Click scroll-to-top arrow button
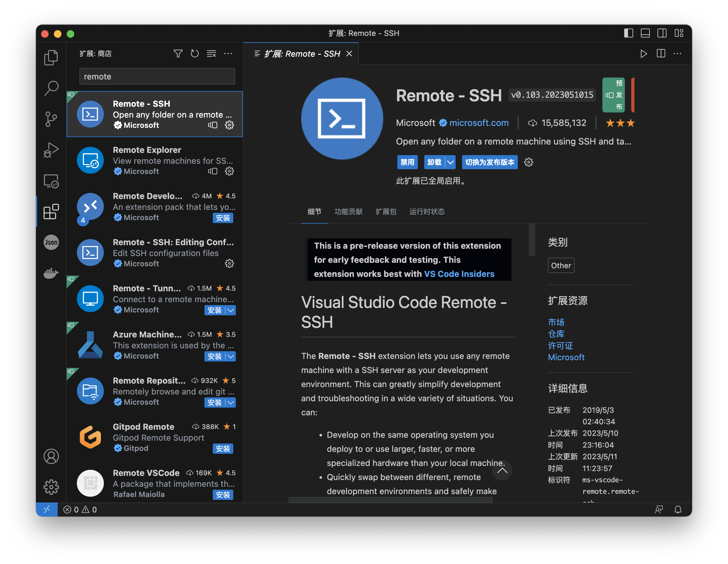728x564 pixels. (x=502, y=470)
